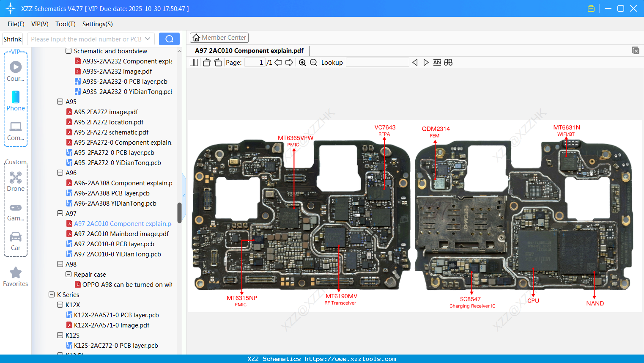644x363 pixels.
Task: Collapse the K Series tree node
Action: coord(51,294)
